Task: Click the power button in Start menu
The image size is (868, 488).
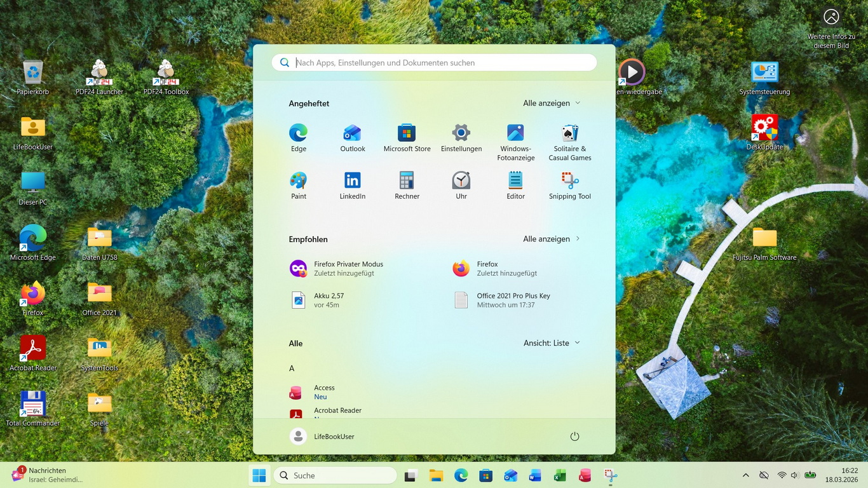Action: [574, 437]
